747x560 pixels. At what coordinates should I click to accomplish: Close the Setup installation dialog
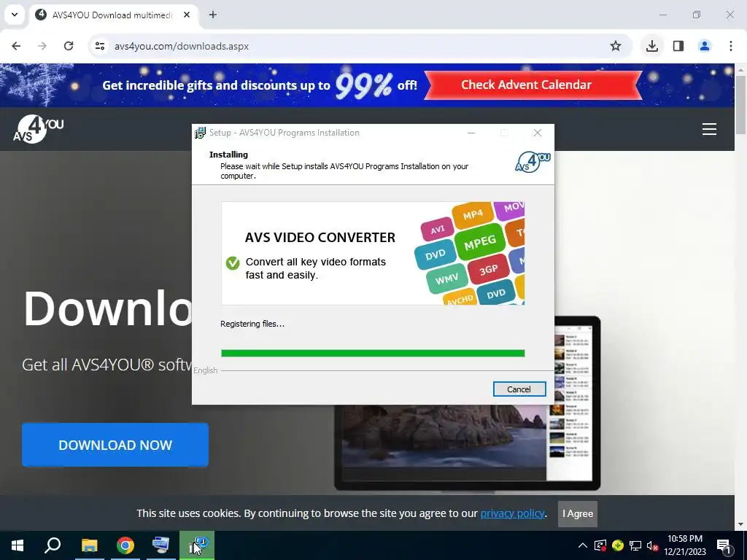(x=538, y=133)
